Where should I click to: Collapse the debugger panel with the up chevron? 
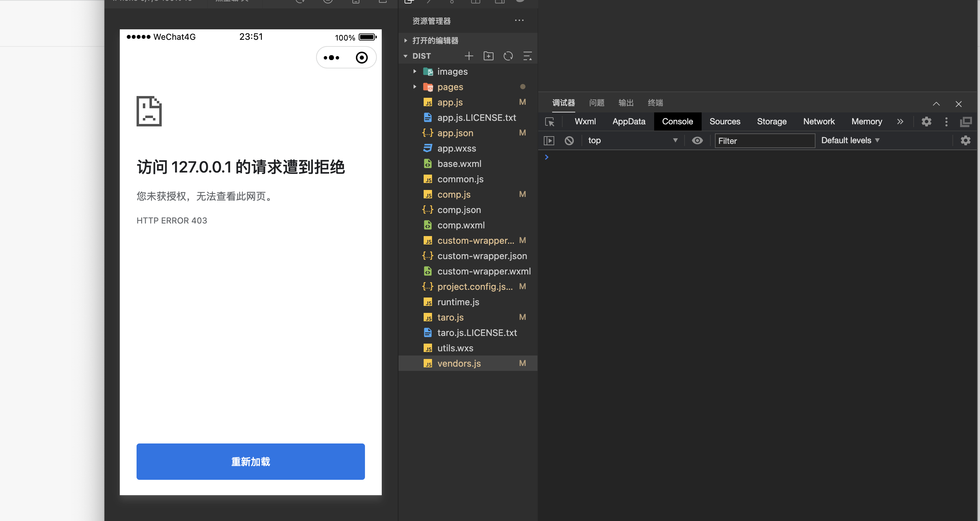click(x=936, y=104)
